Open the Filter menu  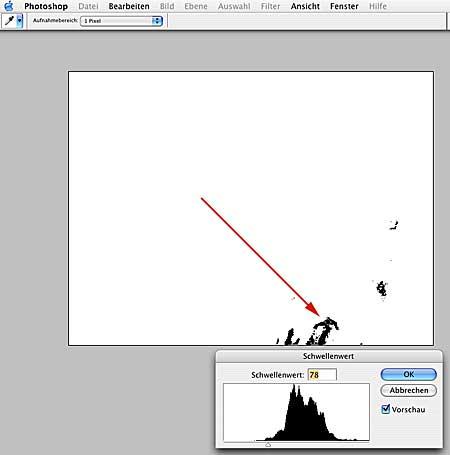click(270, 6)
